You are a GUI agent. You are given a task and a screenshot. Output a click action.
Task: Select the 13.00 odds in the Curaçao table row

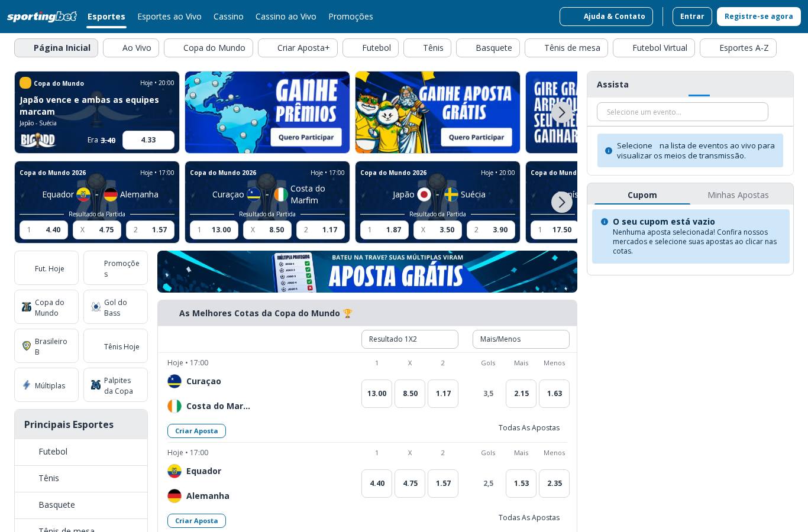click(x=377, y=394)
